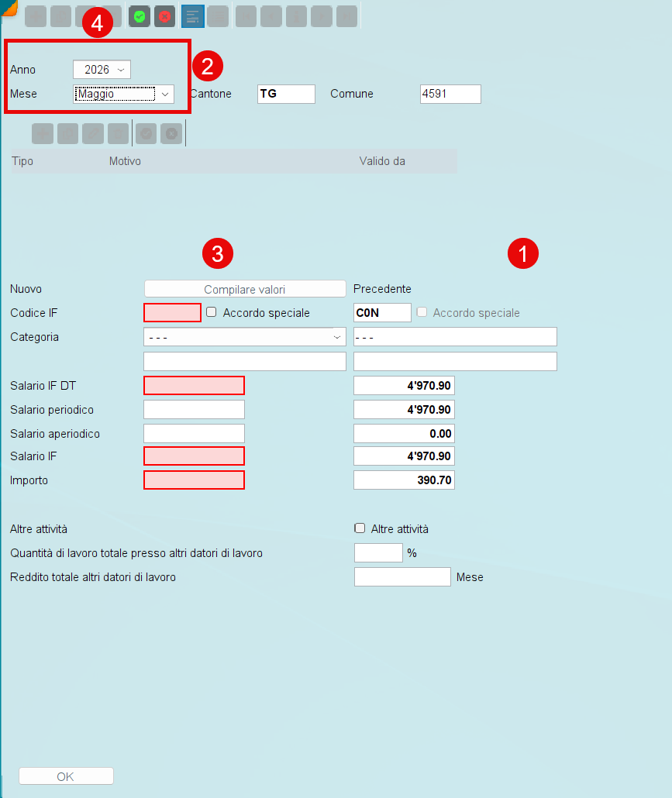Select the blue highlighted form view icon
Viewport: 672px width, 798px height.
click(x=193, y=16)
